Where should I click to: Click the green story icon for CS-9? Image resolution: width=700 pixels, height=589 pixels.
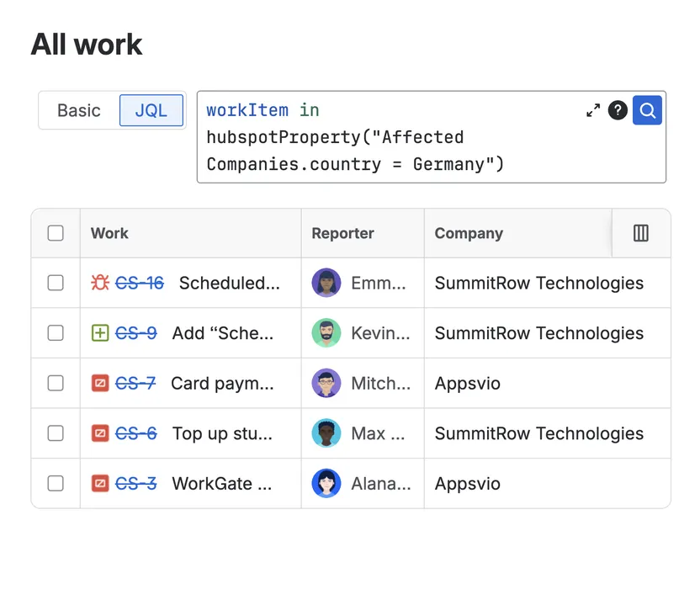100,333
